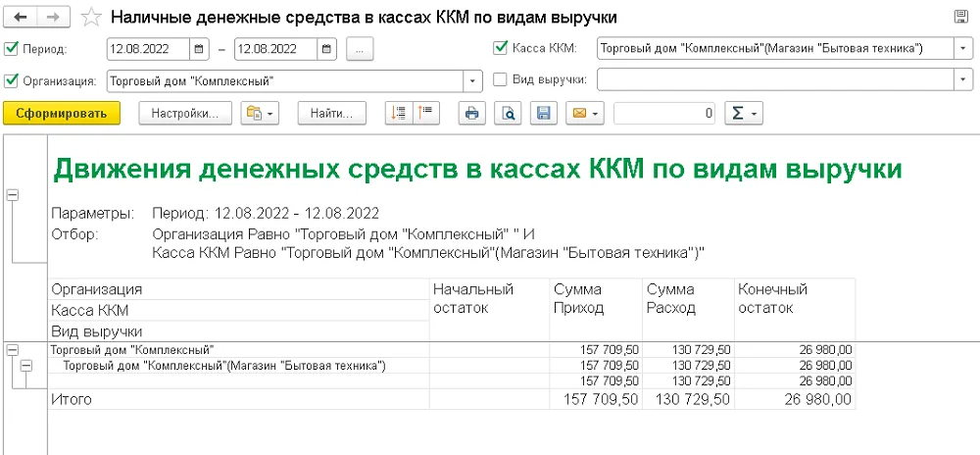Click the Сумма Приход column header
Image resolution: width=980 pixels, height=455 pixels.
pos(596,309)
